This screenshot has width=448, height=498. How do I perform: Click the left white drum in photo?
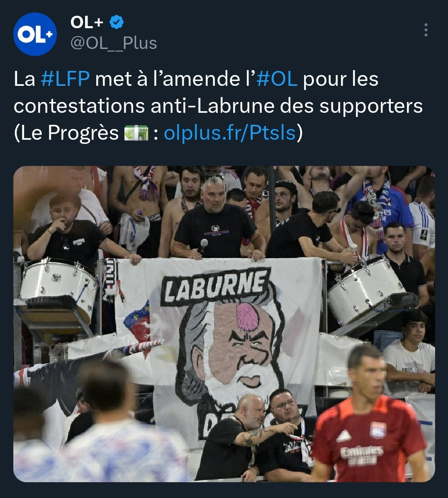(x=58, y=288)
